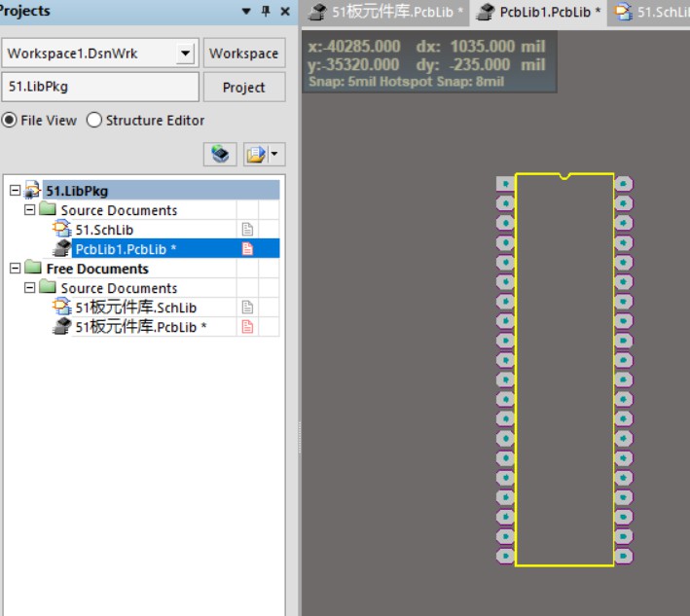This screenshot has width=690, height=616.
Task: Click the red modified icon for PcbLib1.PcbLib
Action: click(x=247, y=249)
